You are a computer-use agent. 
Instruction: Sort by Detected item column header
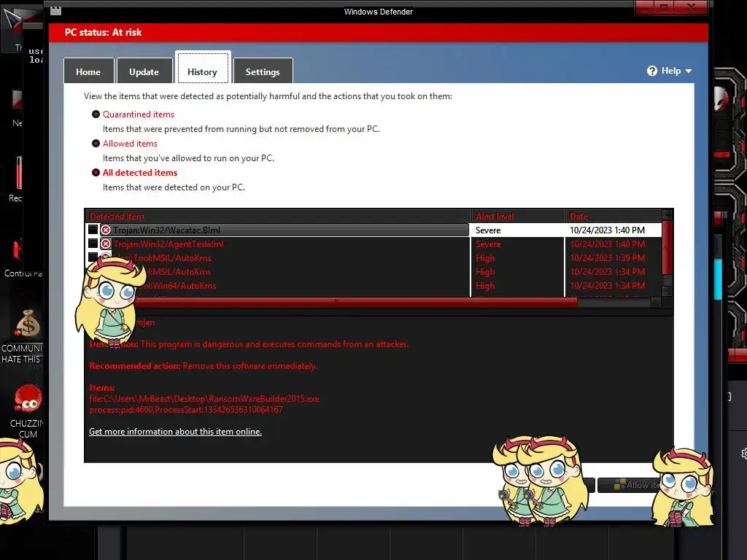click(278, 216)
